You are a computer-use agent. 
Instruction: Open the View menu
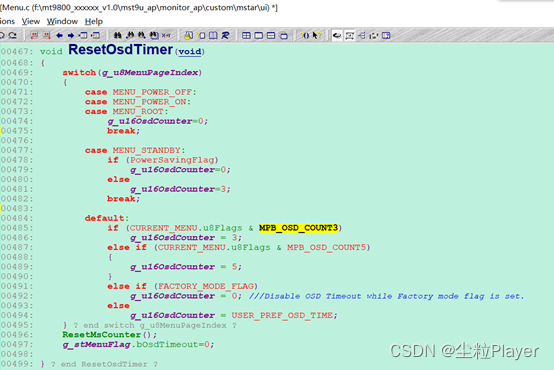point(31,22)
